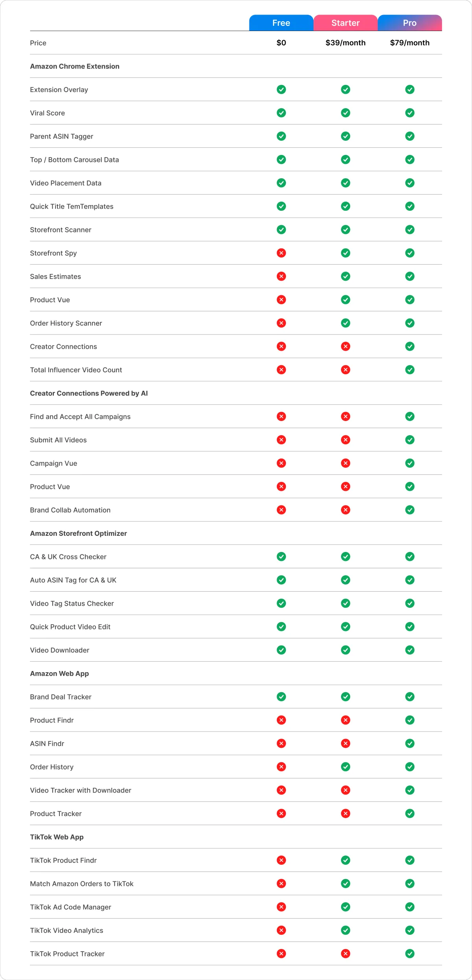Click the $79/month Pro price
Viewport: 472px width, 980px height.
pyautogui.click(x=410, y=43)
